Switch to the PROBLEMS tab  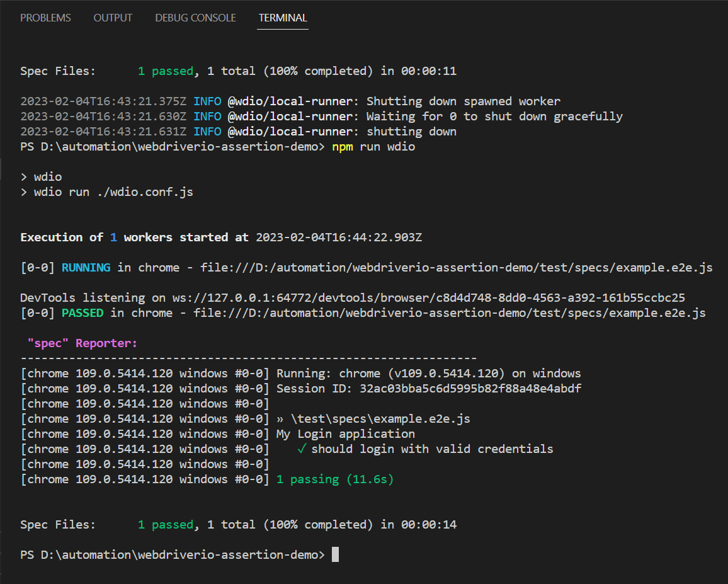pos(45,18)
